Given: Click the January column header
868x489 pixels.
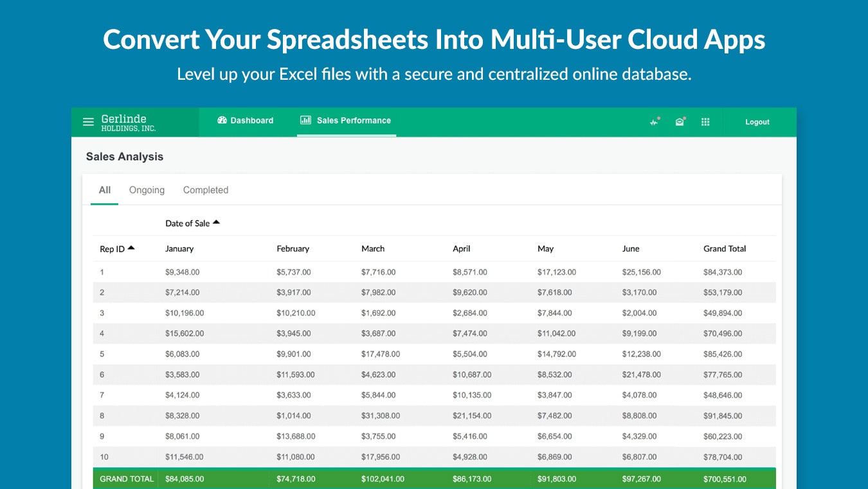Looking at the screenshot, I should pyautogui.click(x=179, y=248).
